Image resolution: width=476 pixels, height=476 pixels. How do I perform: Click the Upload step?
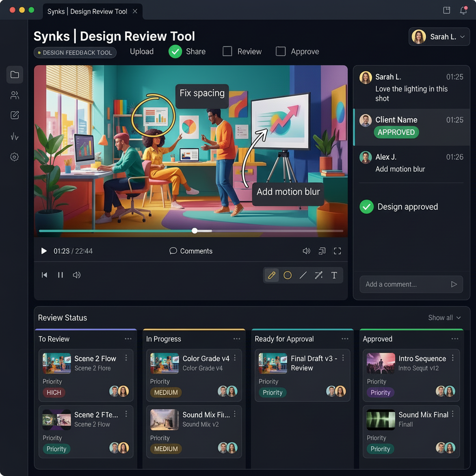point(142,52)
